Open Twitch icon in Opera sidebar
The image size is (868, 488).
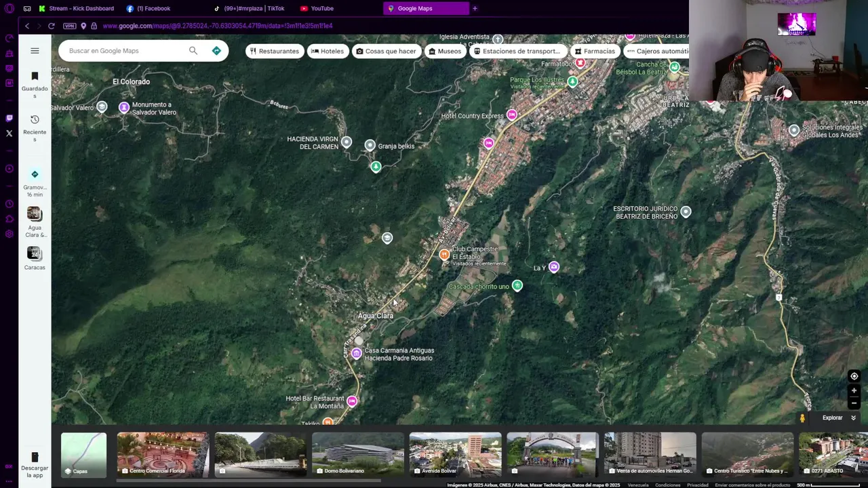pyautogui.click(x=9, y=118)
